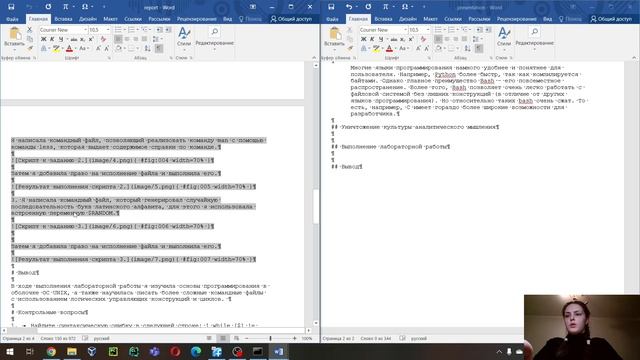Open the font size dropdown in the presentation window
This screenshot has width=640, height=360.
pos(428,30)
